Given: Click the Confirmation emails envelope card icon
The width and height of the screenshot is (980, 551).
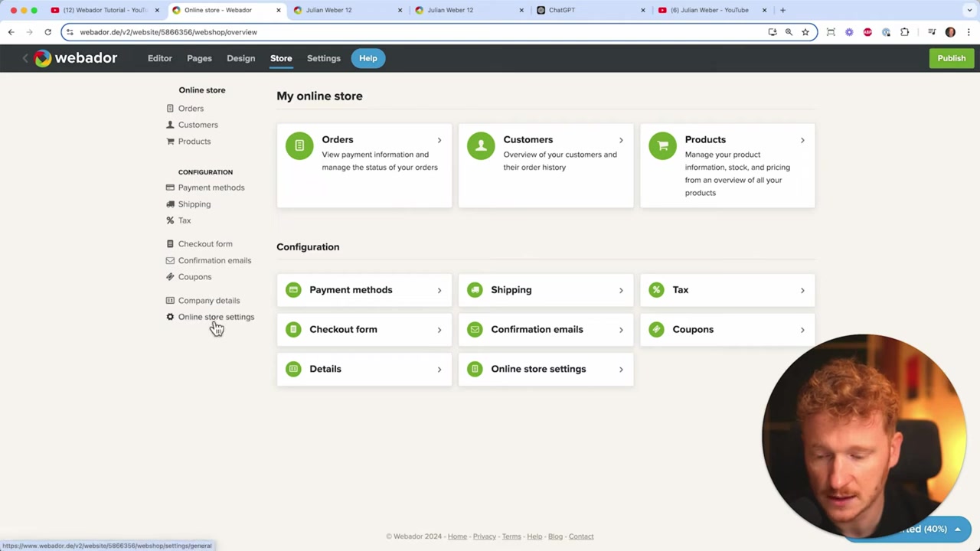Looking at the screenshot, I should click(475, 330).
